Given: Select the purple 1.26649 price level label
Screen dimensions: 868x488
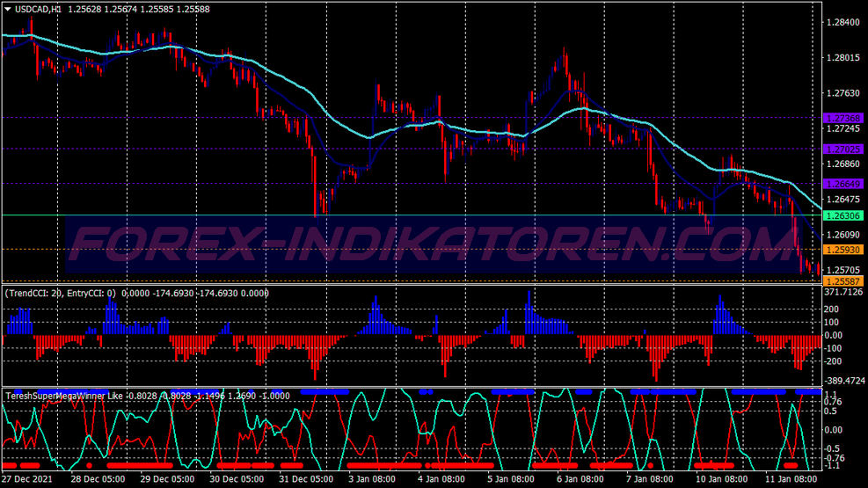Looking at the screenshot, I should coord(843,184).
